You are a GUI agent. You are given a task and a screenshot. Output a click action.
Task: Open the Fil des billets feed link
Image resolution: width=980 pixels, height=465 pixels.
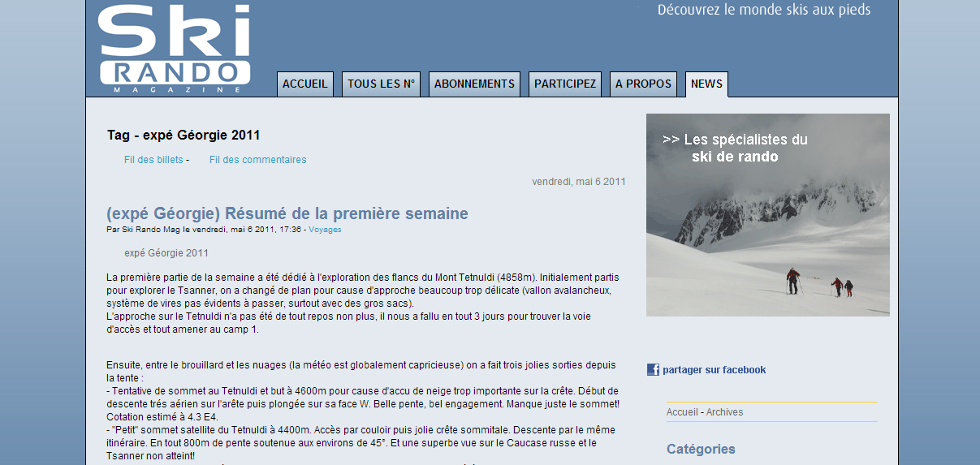point(153,160)
